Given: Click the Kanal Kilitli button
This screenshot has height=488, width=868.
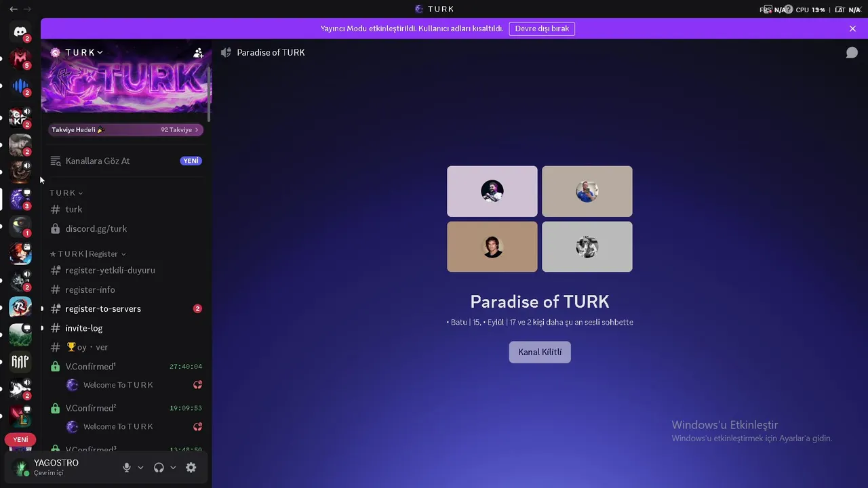Looking at the screenshot, I should point(540,352).
